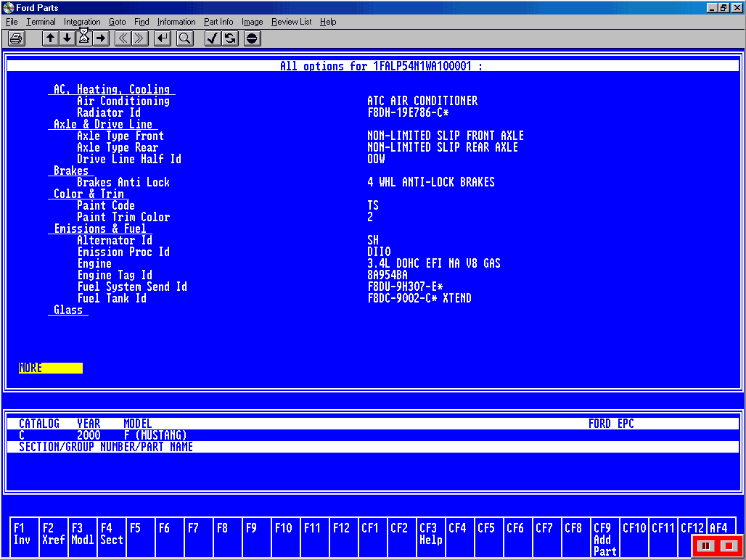Click the up arrow toolbar button

(50, 38)
